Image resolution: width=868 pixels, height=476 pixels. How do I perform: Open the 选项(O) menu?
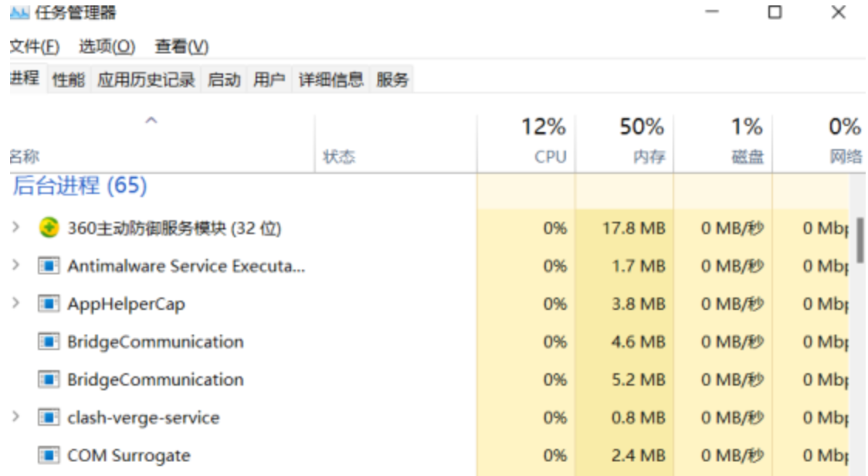coord(107,46)
